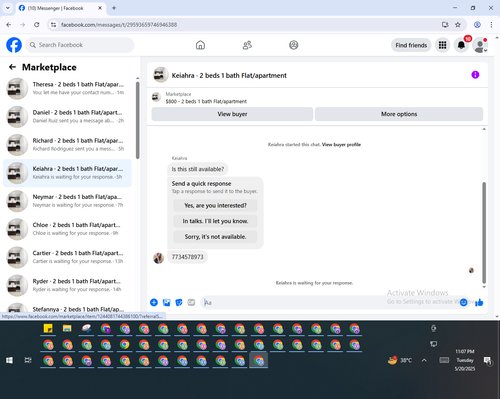The height and width of the screenshot is (399, 500).
Task: Open Cartier's conversation in the list
Action: tap(67, 257)
